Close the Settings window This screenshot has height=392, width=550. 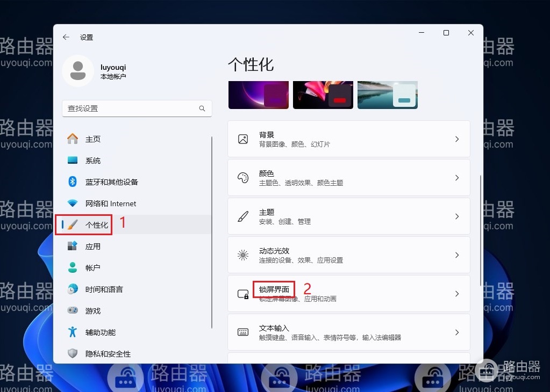click(x=471, y=33)
